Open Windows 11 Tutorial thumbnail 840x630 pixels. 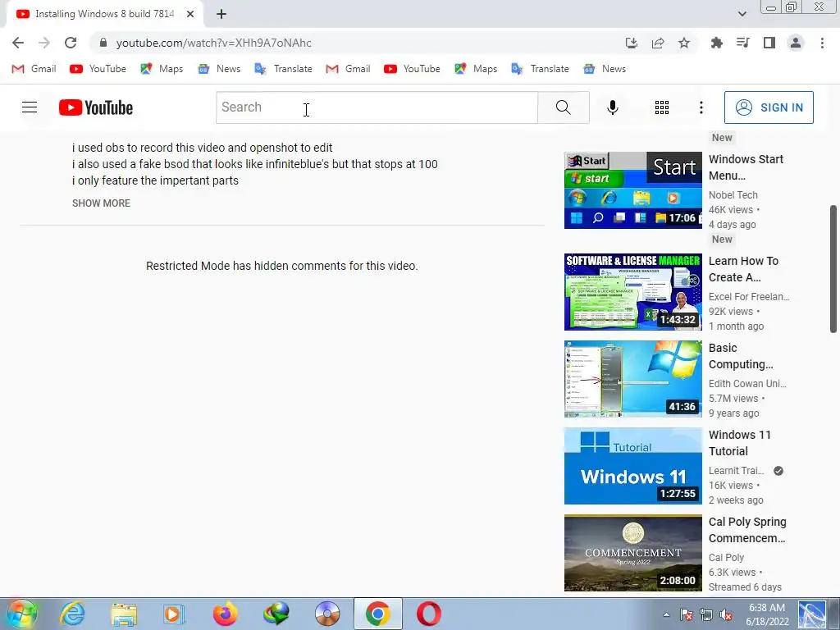coord(632,466)
